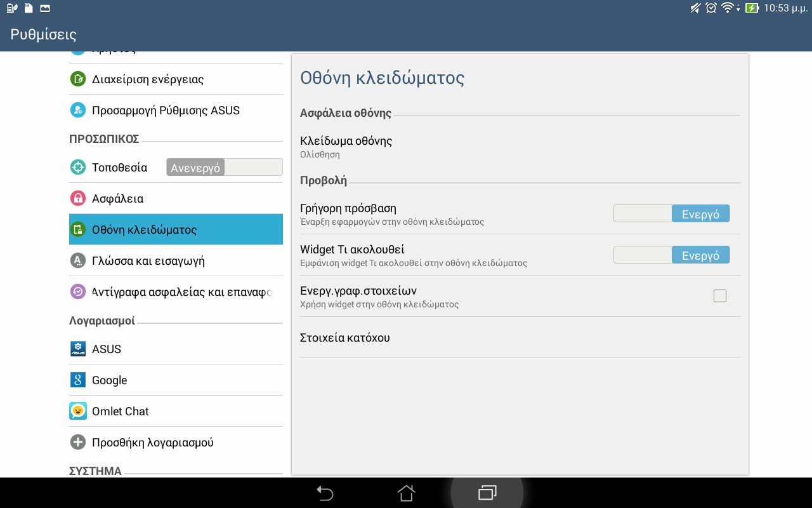
Task: Tap the Ολίσθηση subtitle text
Action: click(x=320, y=154)
